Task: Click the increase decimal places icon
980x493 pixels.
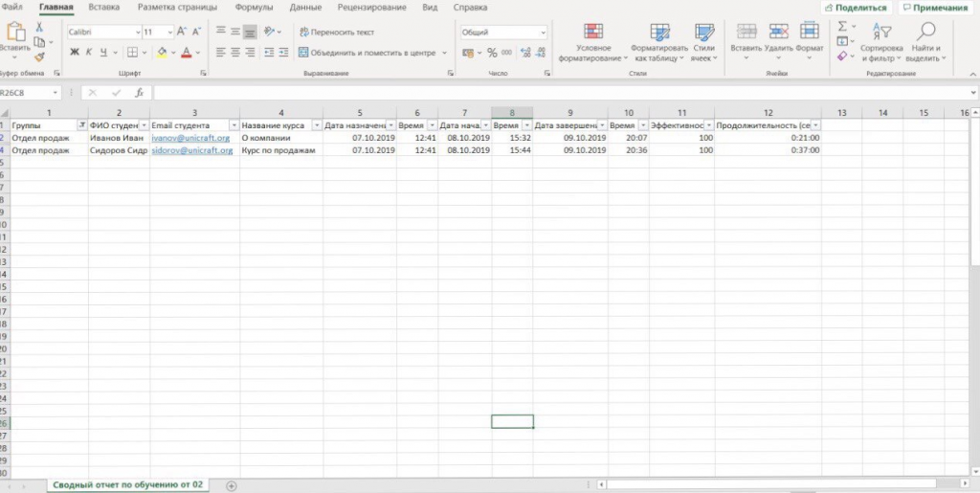Action: coord(525,53)
